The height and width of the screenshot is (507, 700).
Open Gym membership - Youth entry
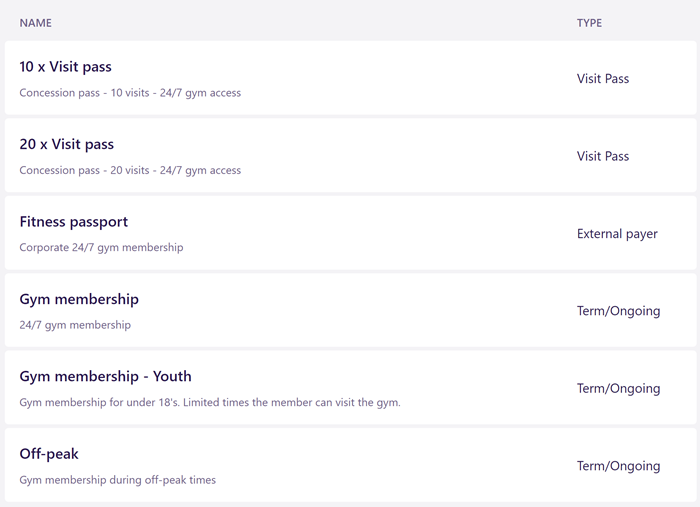(105, 377)
